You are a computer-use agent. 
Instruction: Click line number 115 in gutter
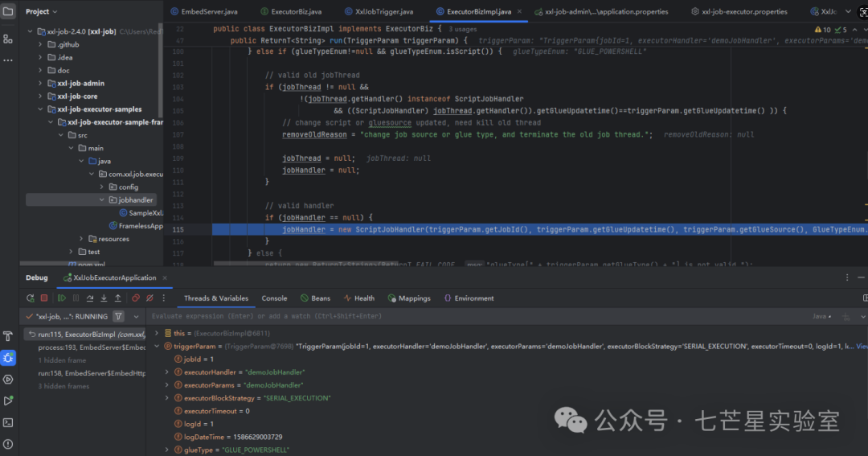178,229
